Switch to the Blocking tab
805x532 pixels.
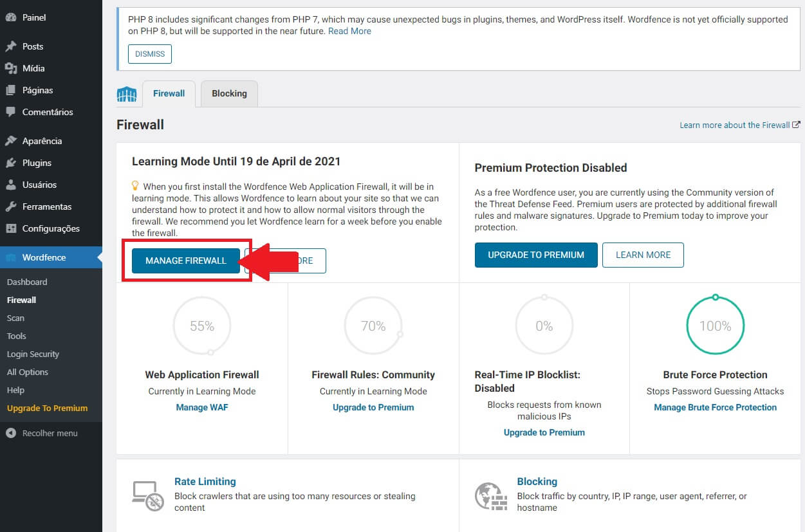pyautogui.click(x=229, y=93)
